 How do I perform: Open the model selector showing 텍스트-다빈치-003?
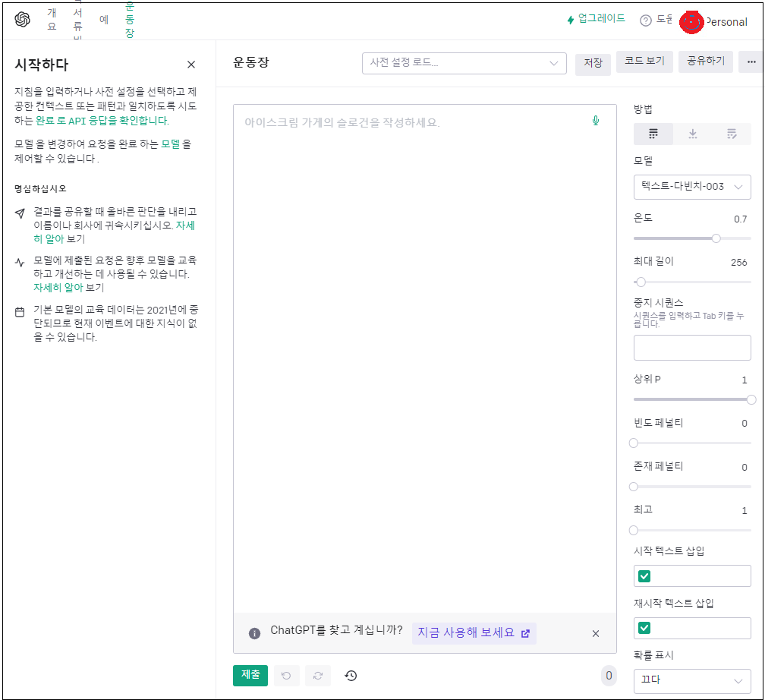click(691, 187)
